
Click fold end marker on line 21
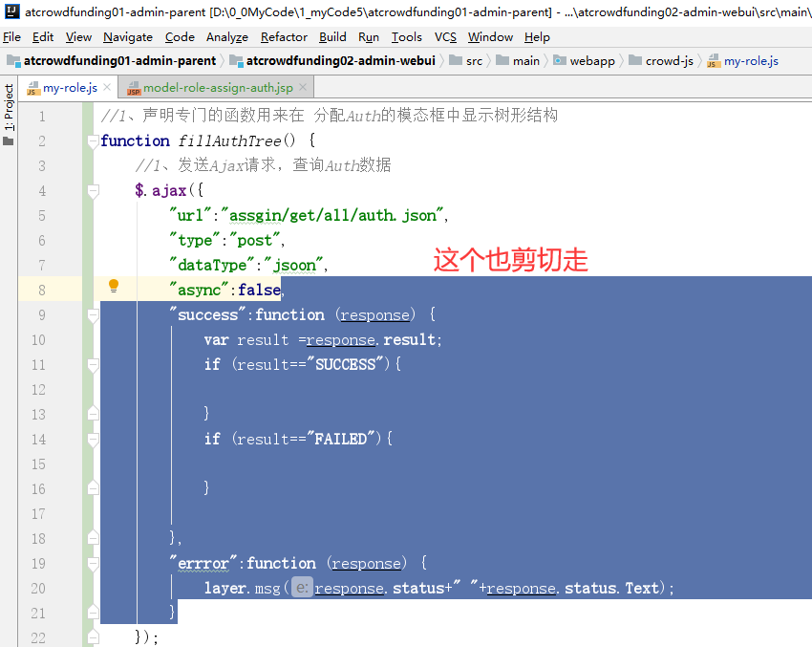tap(94, 613)
